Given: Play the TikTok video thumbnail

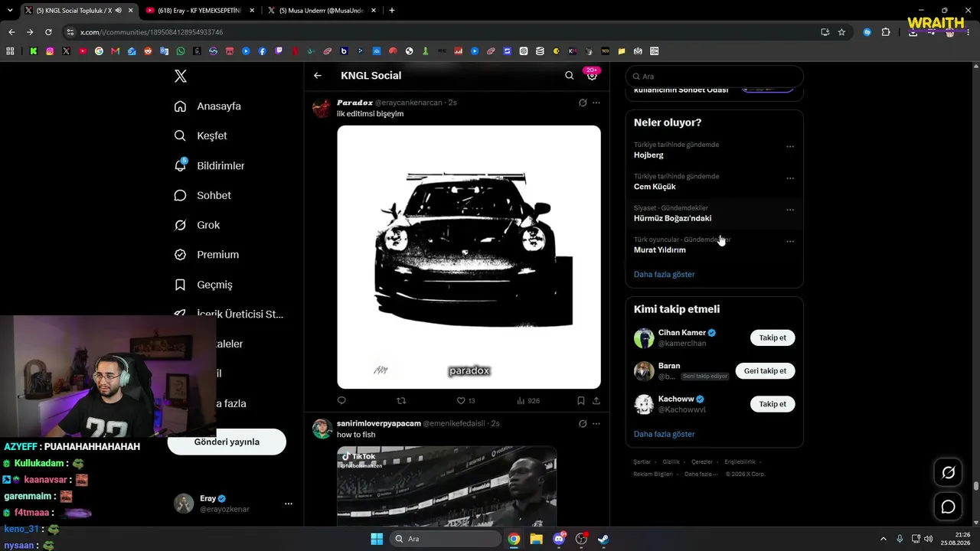Looking at the screenshot, I should pos(446,486).
